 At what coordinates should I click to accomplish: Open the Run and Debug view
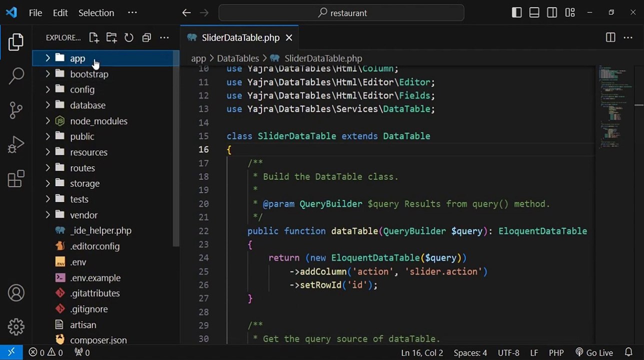coord(16,144)
